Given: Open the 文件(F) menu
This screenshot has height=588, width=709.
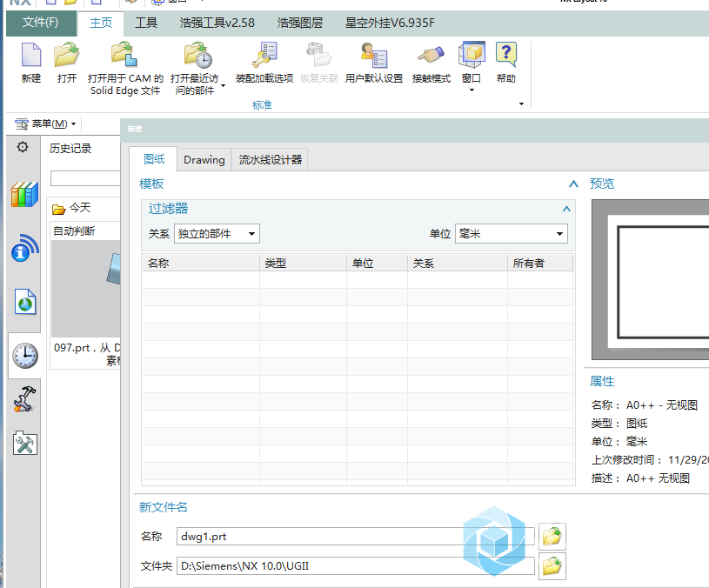Looking at the screenshot, I should click(41, 22).
